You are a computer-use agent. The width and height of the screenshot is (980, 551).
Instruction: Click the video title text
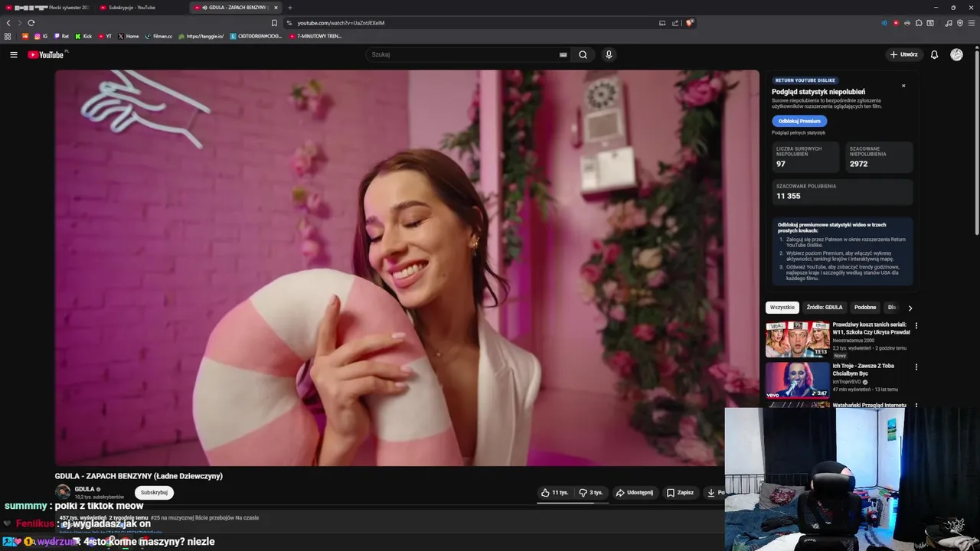pyautogui.click(x=139, y=476)
